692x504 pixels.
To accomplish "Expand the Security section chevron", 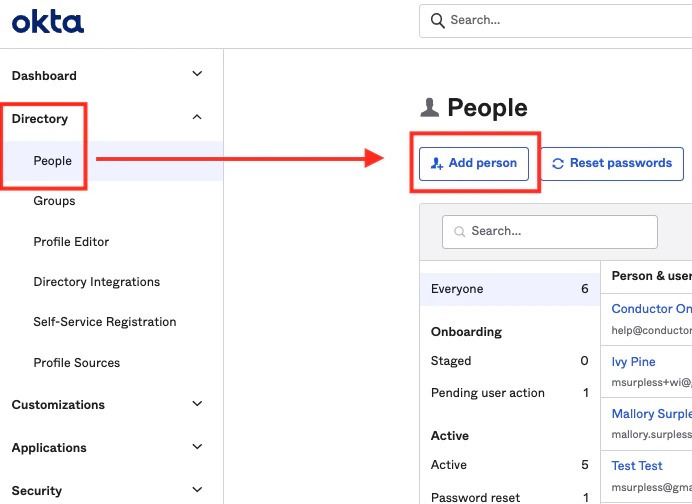I will click(x=197, y=490).
